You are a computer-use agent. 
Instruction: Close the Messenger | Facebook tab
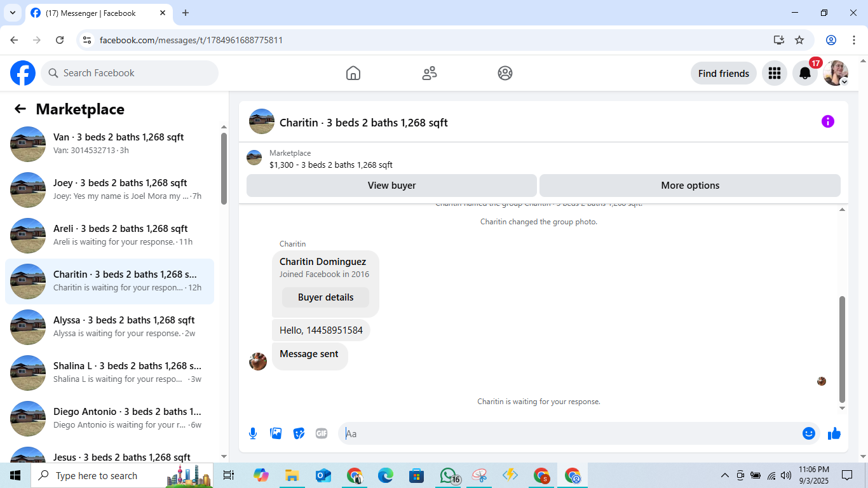point(163,13)
